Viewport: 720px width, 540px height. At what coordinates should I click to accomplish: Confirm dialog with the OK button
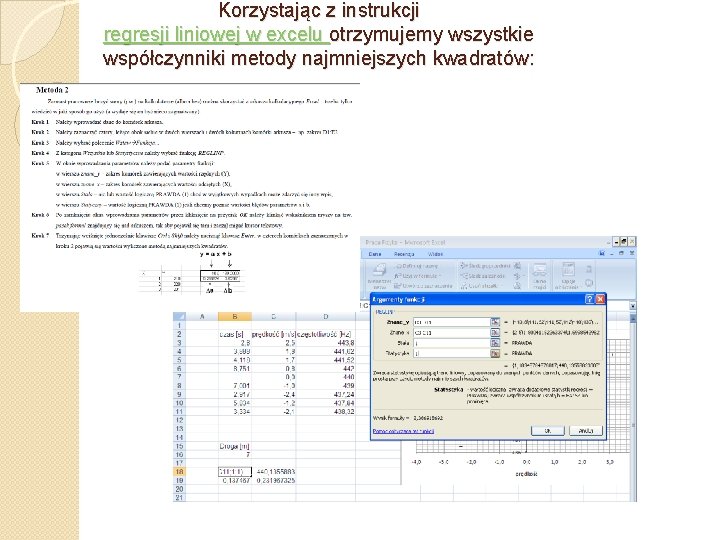[x=548, y=431]
